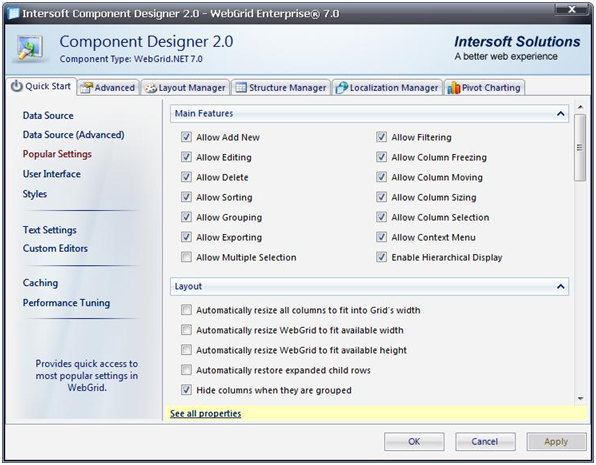Uncheck Allow Add New
Image resolution: width=596 pixels, height=465 pixels.
click(186, 137)
